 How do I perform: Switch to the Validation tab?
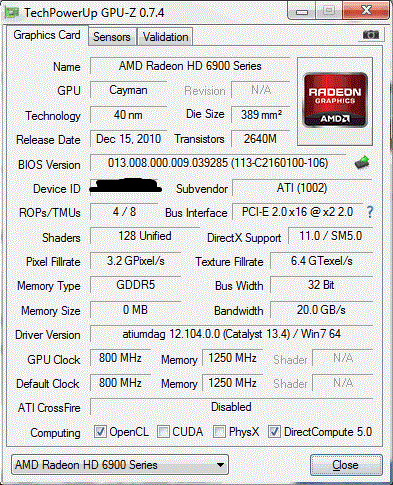pos(165,37)
